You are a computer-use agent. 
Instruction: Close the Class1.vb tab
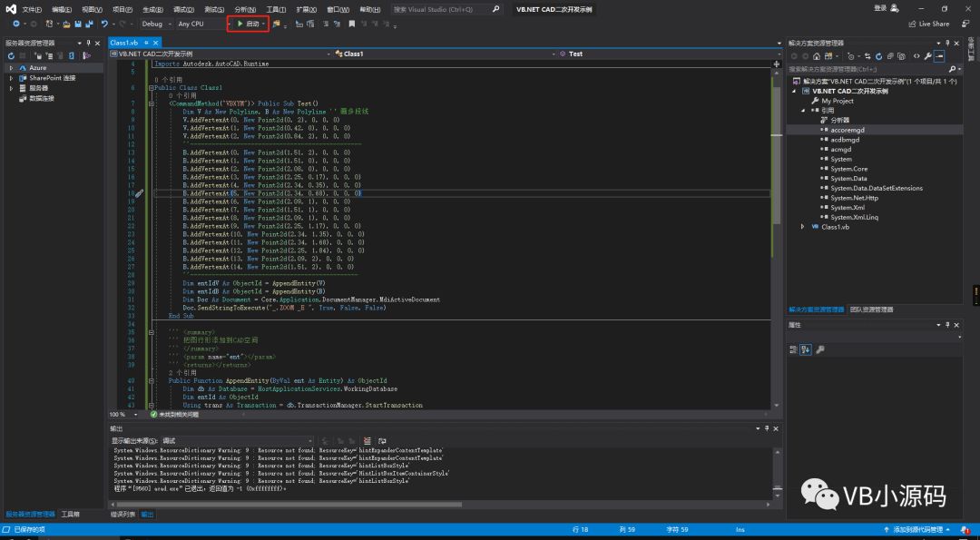coord(156,43)
